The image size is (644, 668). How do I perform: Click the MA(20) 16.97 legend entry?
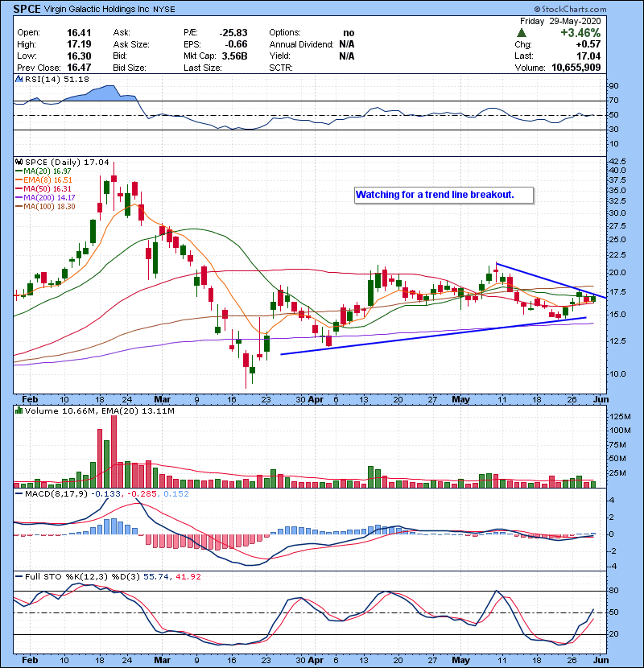tap(43, 171)
